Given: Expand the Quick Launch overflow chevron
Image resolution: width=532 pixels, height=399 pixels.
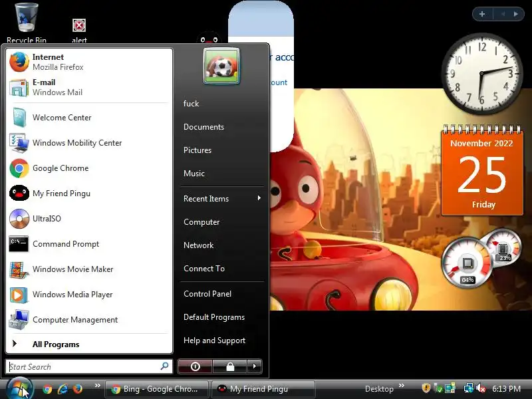Looking at the screenshot, I should (x=97, y=386).
